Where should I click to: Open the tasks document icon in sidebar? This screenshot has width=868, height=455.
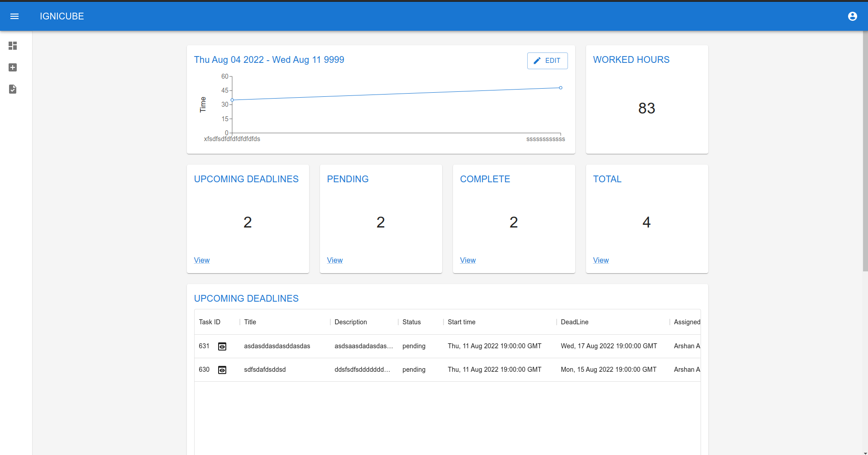13,89
